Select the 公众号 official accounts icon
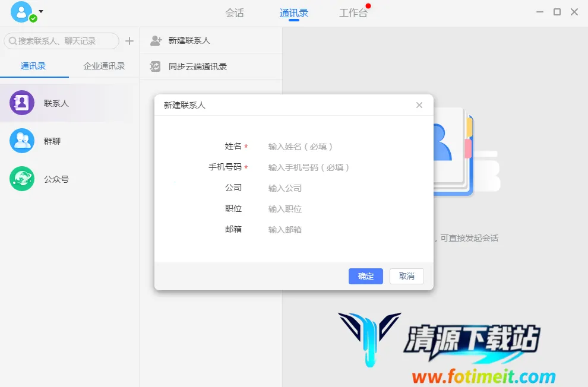Image resolution: width=588 pixels, height=387 pixels. (x=22, y=179)
